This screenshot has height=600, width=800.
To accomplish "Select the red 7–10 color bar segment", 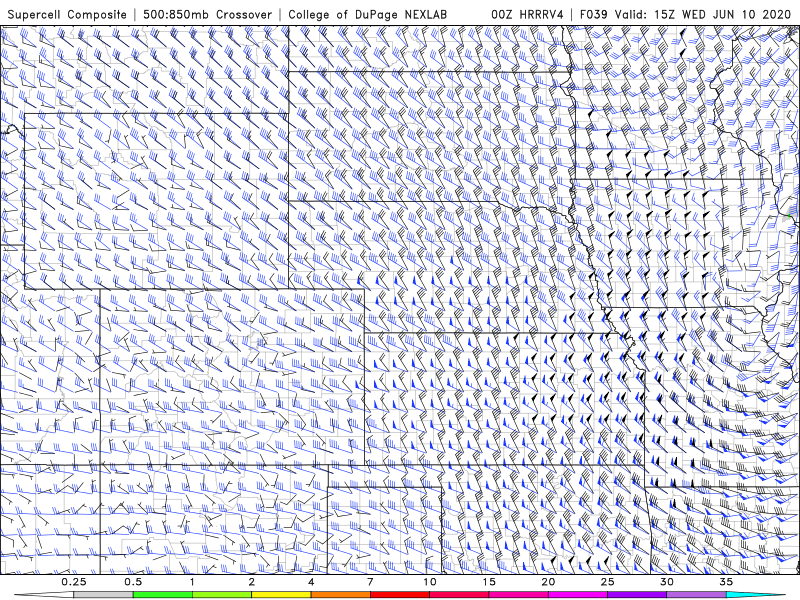I will click(x=400, y=595).
